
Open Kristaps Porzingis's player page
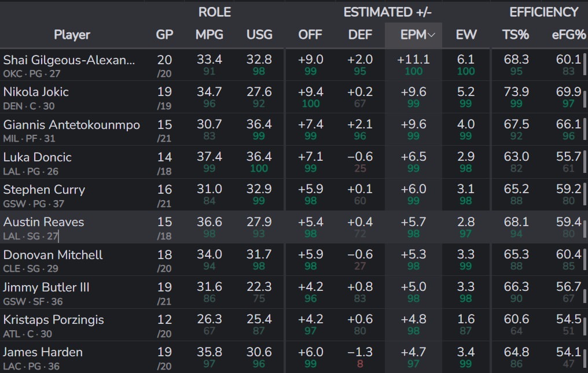point(53,320)
